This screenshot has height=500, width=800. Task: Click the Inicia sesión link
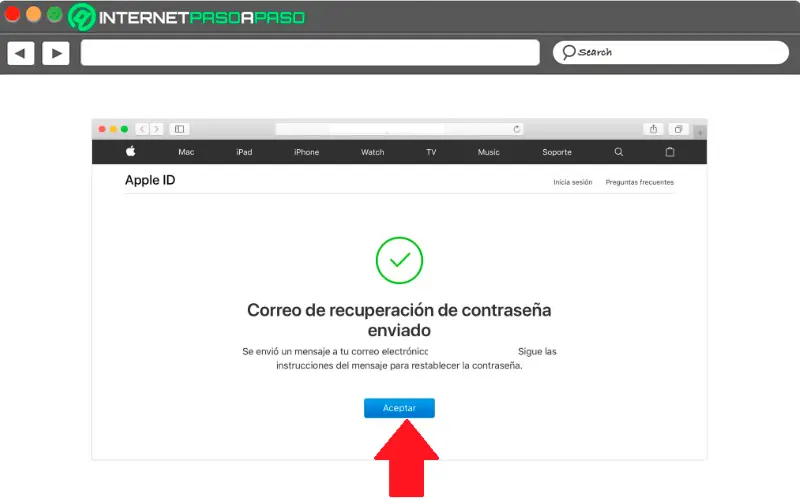pyautogui.click(x=572, y=182)
